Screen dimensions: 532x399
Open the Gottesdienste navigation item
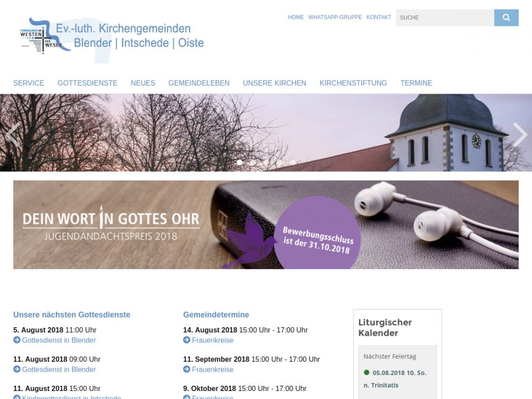(87, 83)
